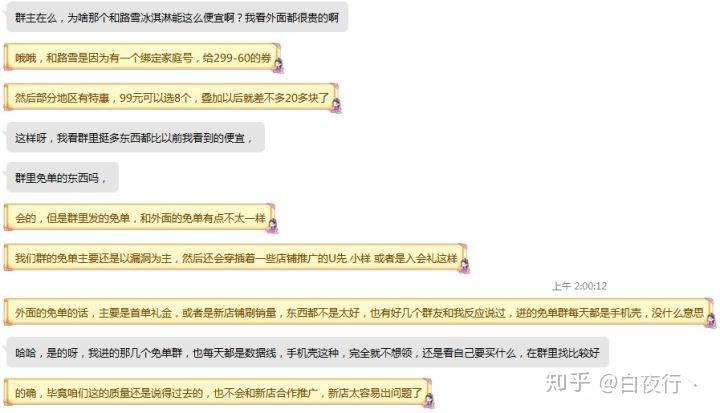
Task: Click the avatar icon on 新店合作推广 message
Action: 429,400
